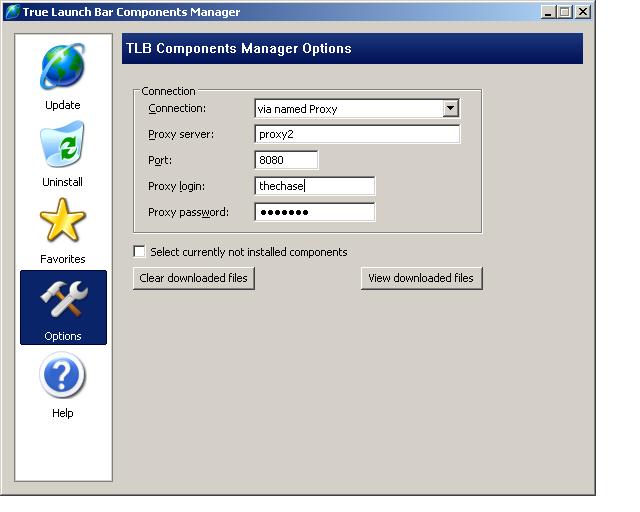
Task: Close the True Launch Bar Components Manager
Action: (x=583, y=12)
